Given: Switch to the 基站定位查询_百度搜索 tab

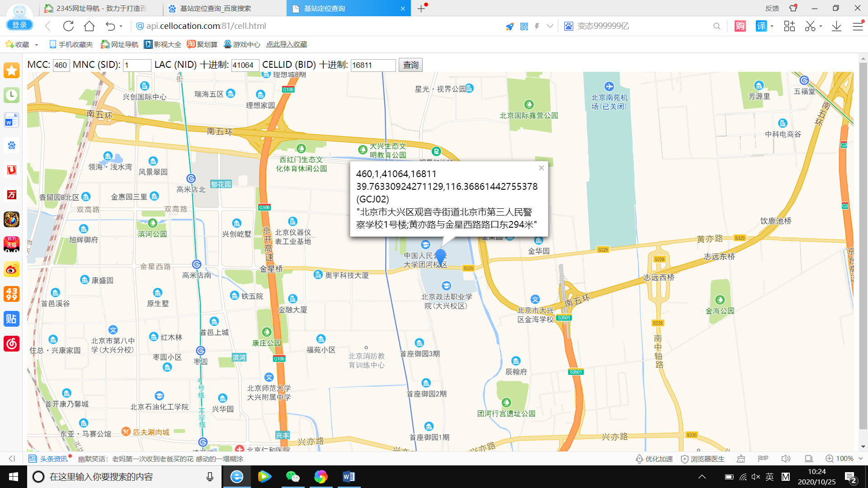Looking at the screenshot, I should pyautogui.click(x=215, y=9).
